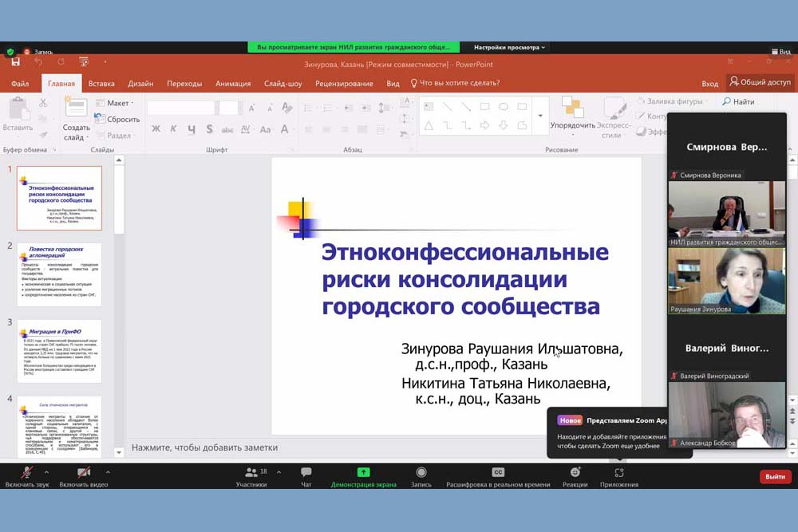Click the red Выйти leave button
The width and height of the screenshot is (798, 532).
[775, 476]
